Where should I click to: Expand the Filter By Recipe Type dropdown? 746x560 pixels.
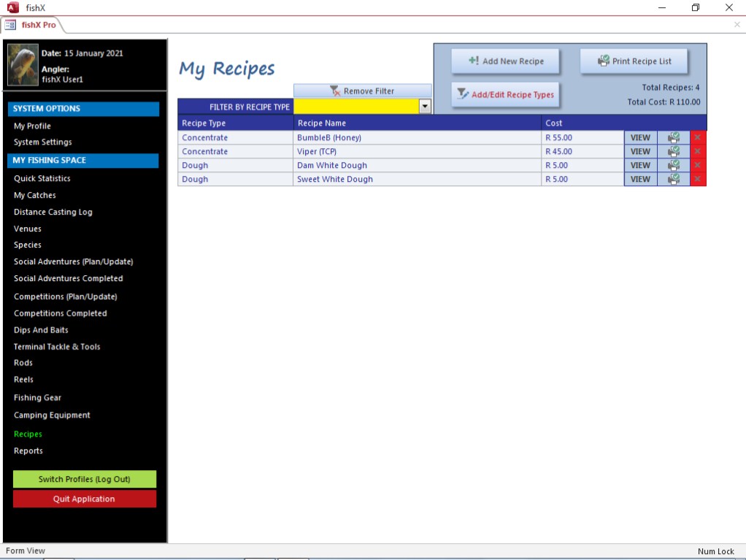(425, 107)
